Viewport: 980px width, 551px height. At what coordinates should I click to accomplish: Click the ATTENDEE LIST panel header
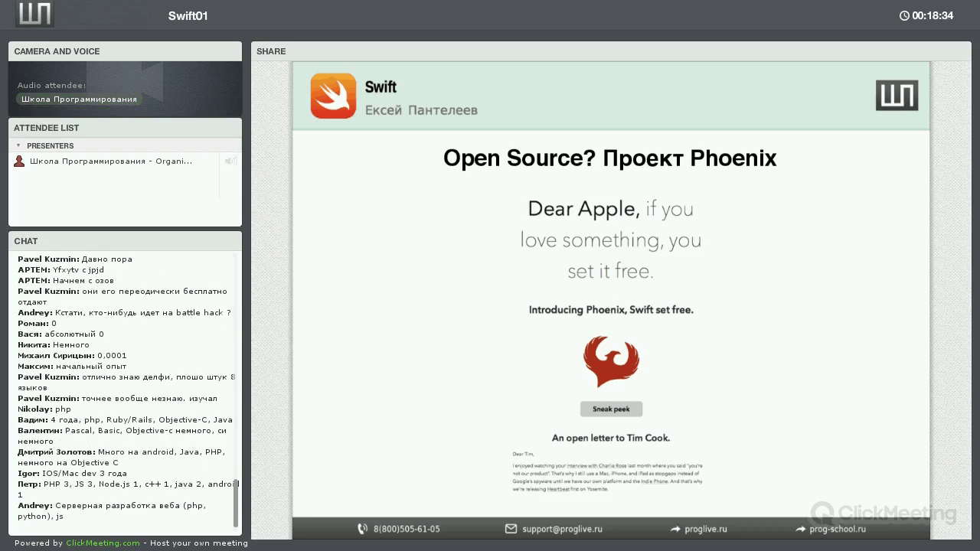click(125, 128)
